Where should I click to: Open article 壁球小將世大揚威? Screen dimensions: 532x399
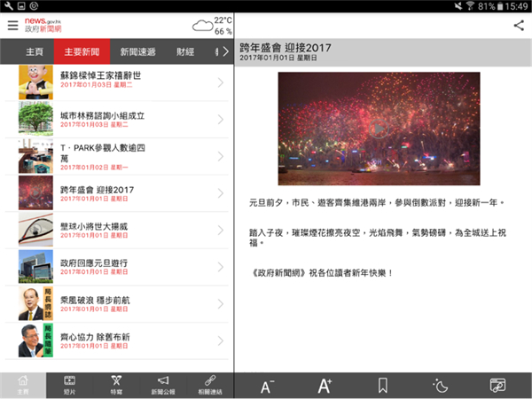click(x=117, y=230)
